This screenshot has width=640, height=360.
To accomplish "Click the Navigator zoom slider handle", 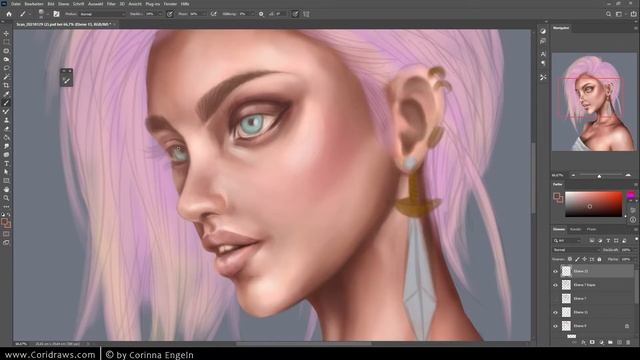I will pos(599,176).
